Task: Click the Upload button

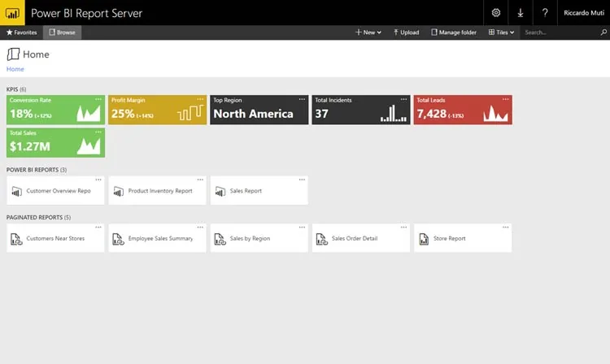Action: 406,32
